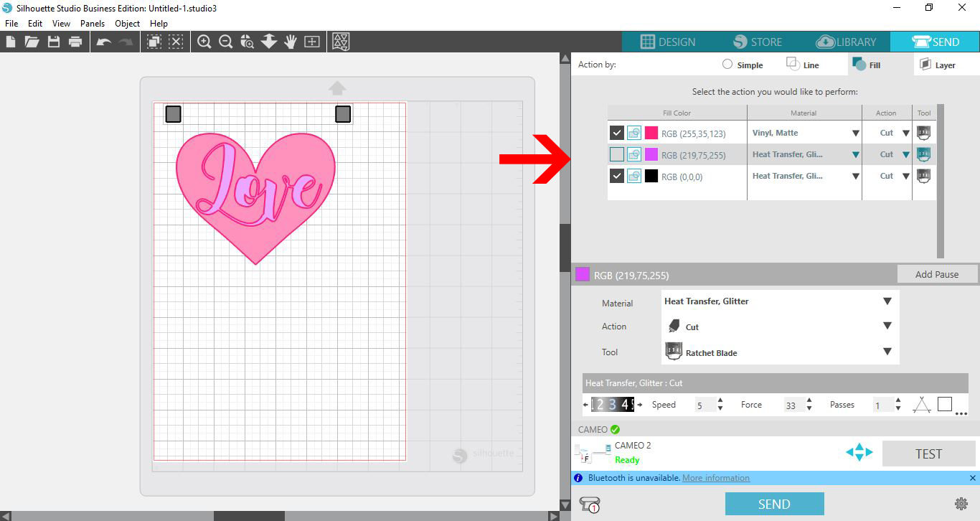Uncheck the RGB (0,0,0) fill color checkbox

(x=616, y=176)
